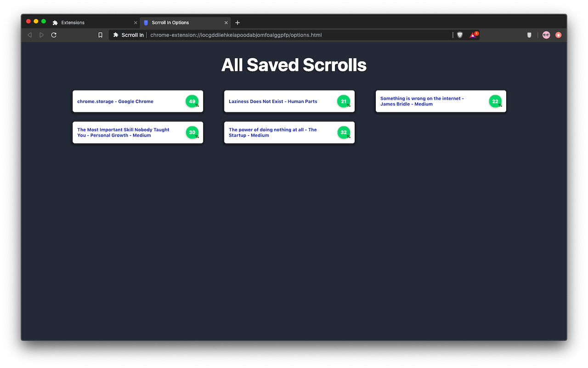Open the chrome.storage - Google Chrome scroll
This screenshot has width=588, height=368.
click(x=115, y=101)
